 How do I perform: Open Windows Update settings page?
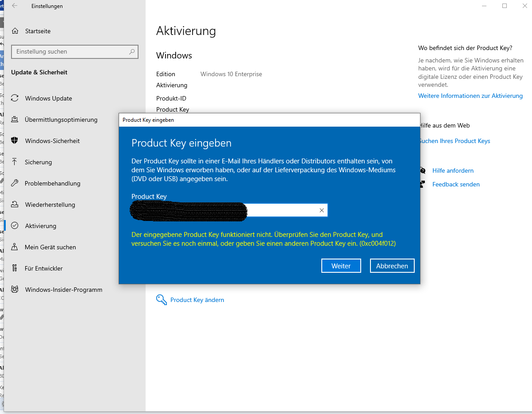(x=49, y=98)
